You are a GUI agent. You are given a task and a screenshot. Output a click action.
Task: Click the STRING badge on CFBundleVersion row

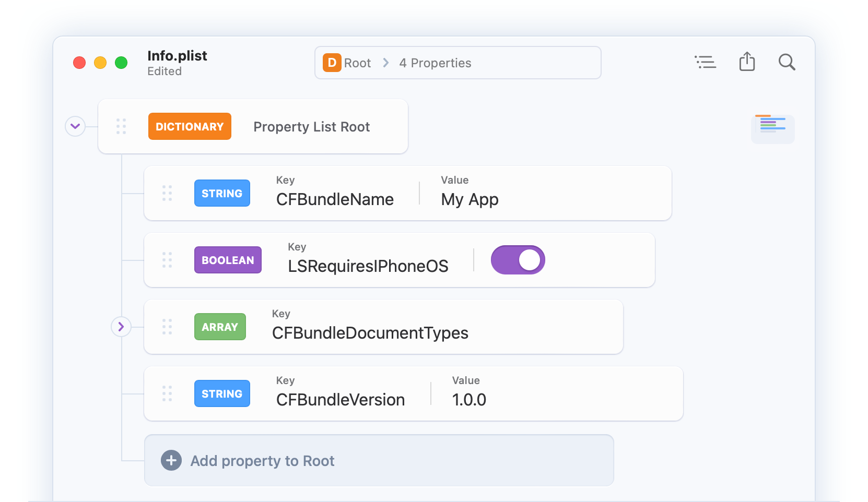coord(222,393)
